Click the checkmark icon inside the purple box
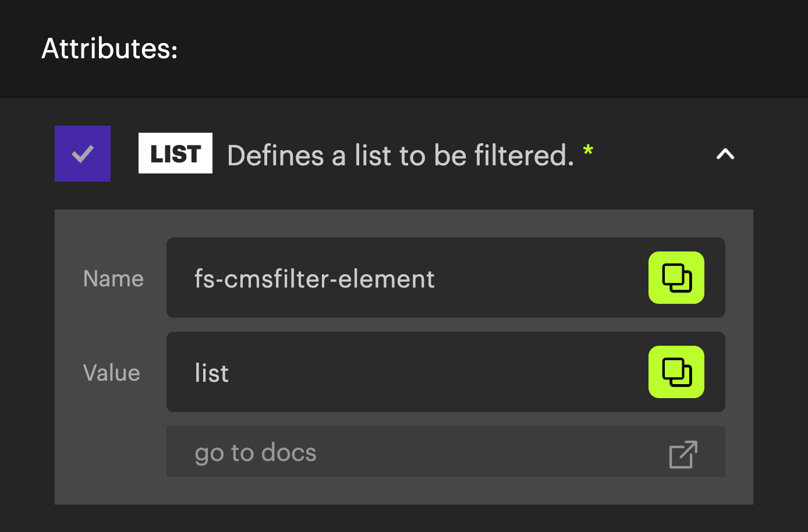808x532 pixels. [83, 154]
